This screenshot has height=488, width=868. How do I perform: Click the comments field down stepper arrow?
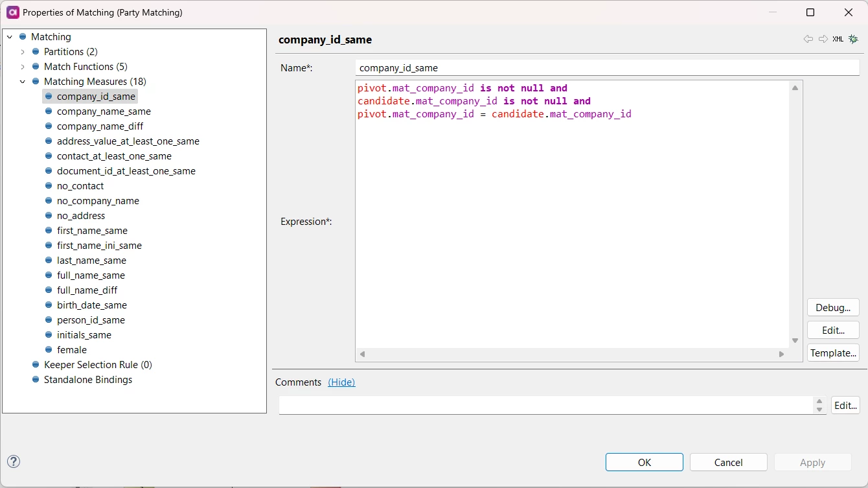coord(819,410)
